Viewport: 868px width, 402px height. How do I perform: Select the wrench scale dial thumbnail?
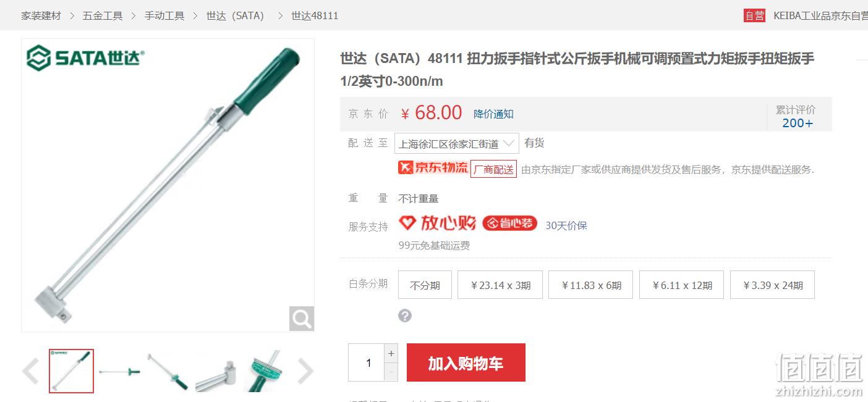point(266,371)
